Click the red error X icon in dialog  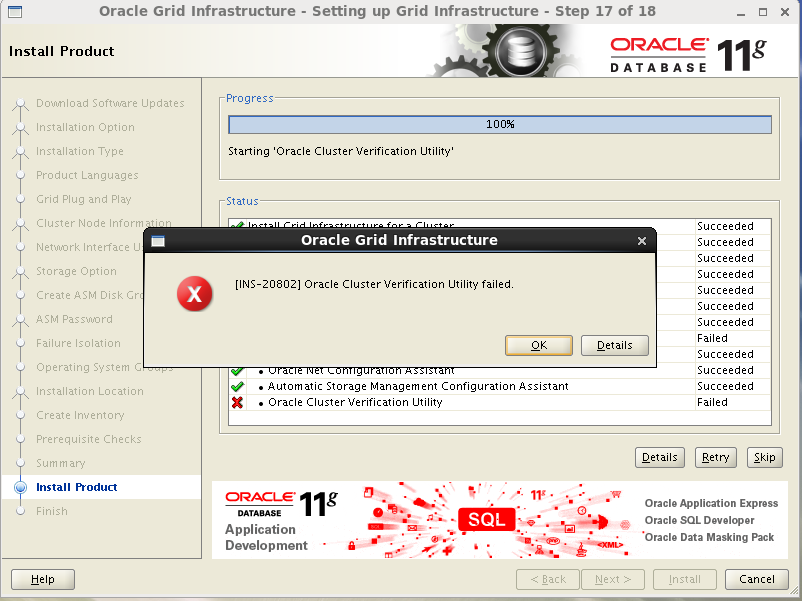click(194, 294)
